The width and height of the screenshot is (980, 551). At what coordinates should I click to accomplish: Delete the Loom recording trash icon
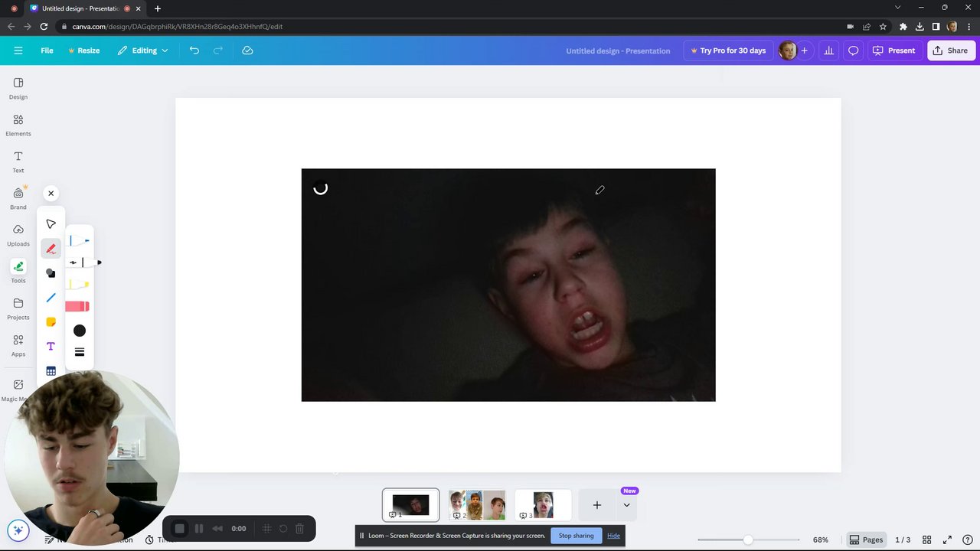299,528
